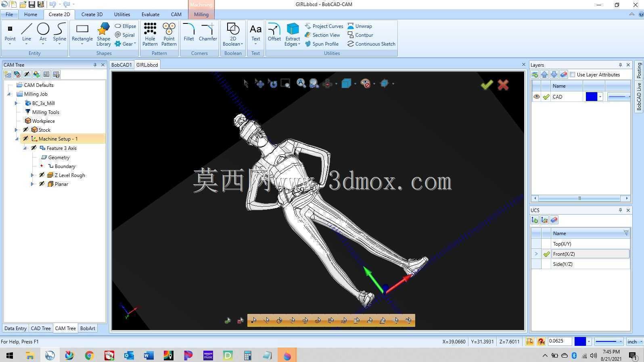Open the BobArt panel tab
This screenshot has height=362, width=644.
pos(88,328)
